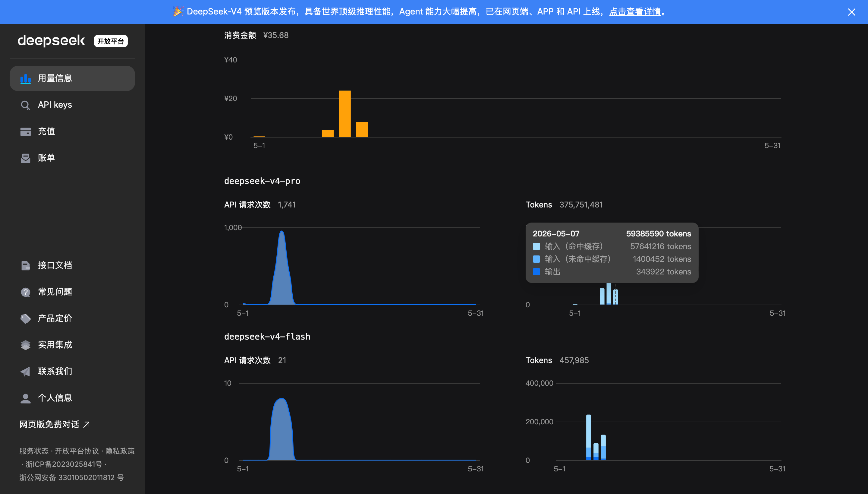The width and height of the screenshot is (868, 494).
Task: Click the 消费金额 value ¥35.68
Action: tap(276, 35)
